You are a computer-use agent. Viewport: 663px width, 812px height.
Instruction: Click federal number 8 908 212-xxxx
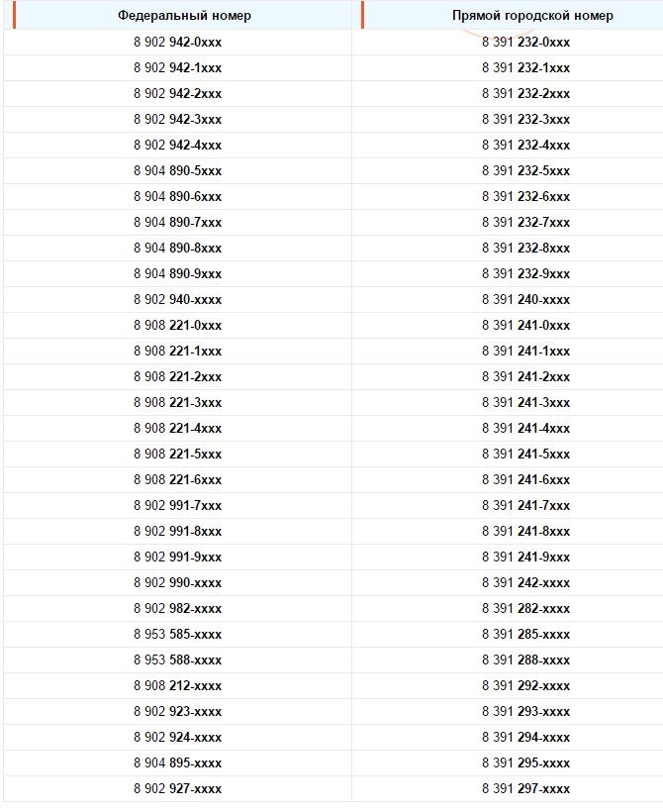pyautogui.click(x=178, y=686)
